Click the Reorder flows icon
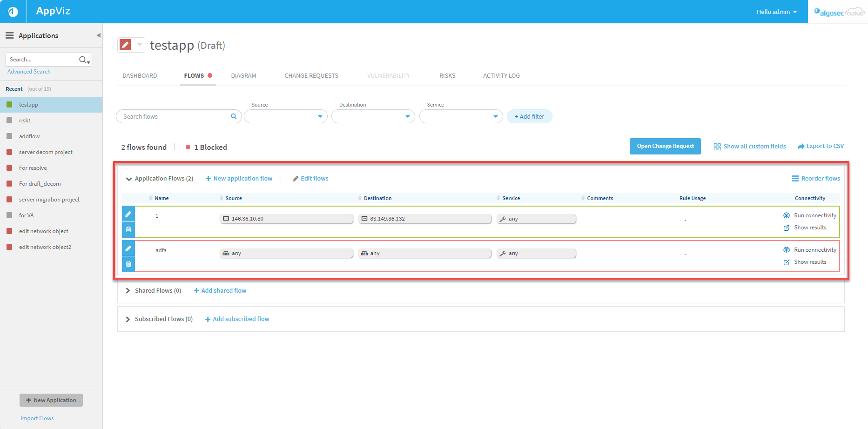Image resolution: width=868 pixels, height=429 pixels. pos(795,178)
